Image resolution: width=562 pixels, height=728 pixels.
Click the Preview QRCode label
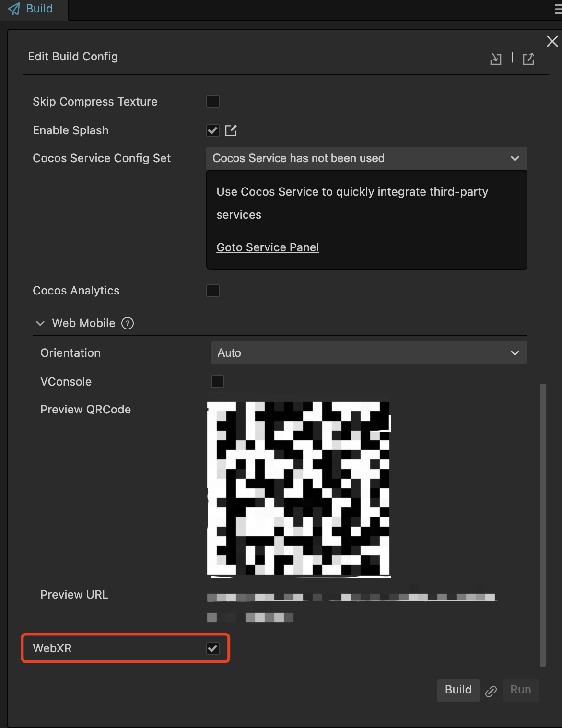tap(86, 410)
